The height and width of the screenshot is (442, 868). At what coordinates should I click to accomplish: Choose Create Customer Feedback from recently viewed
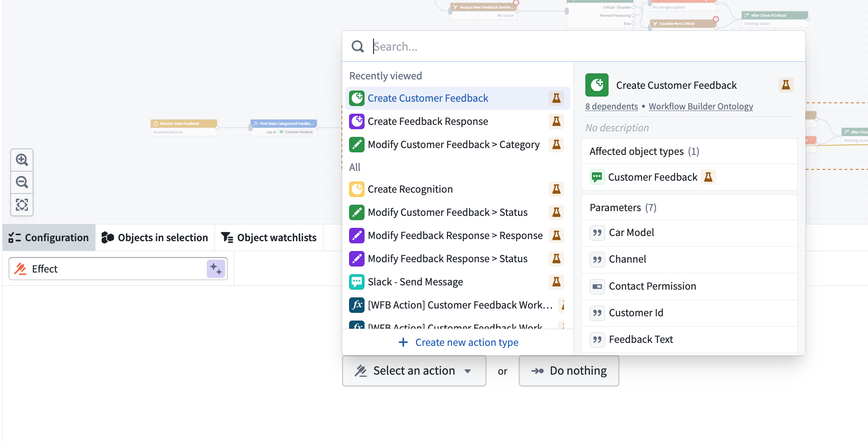(458, 98)
